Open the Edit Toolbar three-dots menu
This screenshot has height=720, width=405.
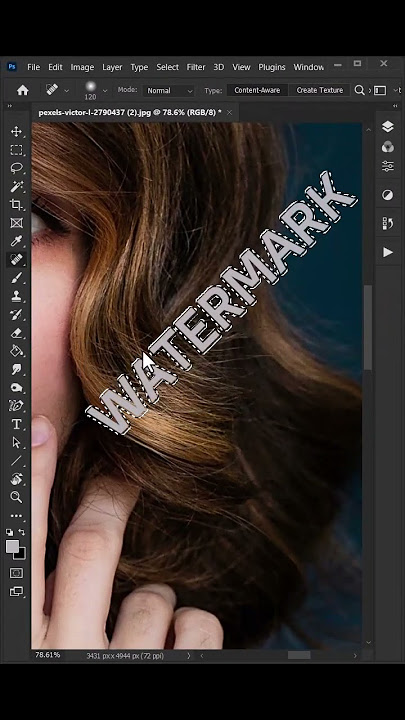coord(17,516)
